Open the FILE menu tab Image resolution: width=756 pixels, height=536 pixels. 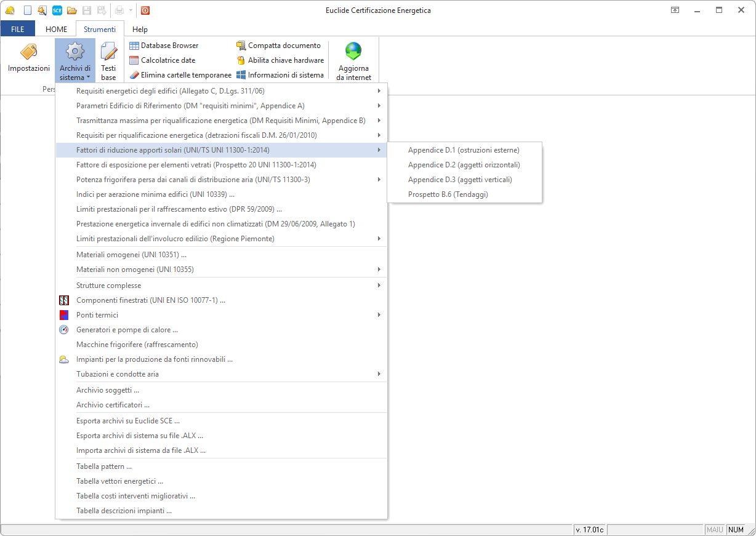18,29
